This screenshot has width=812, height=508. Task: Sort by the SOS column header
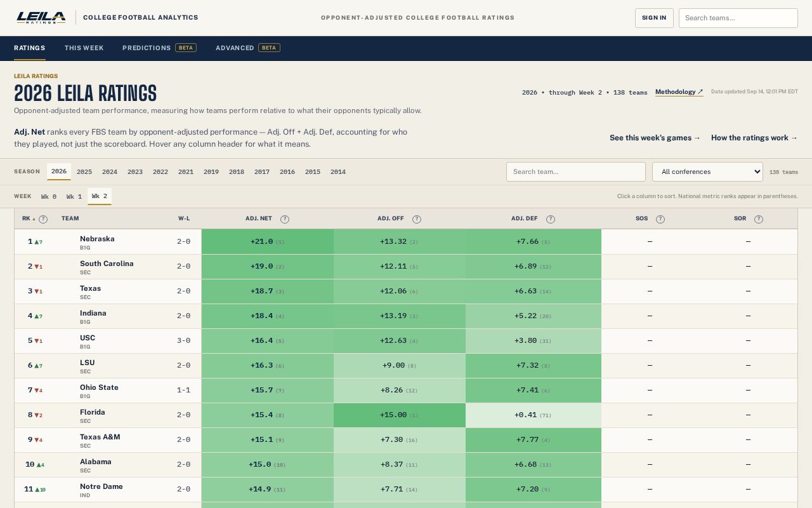(x=642, y=218)
